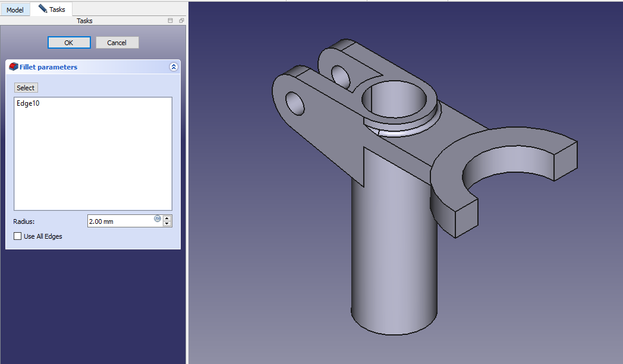
Task: Confirm the fillet with OK
Action: [69, 43]
